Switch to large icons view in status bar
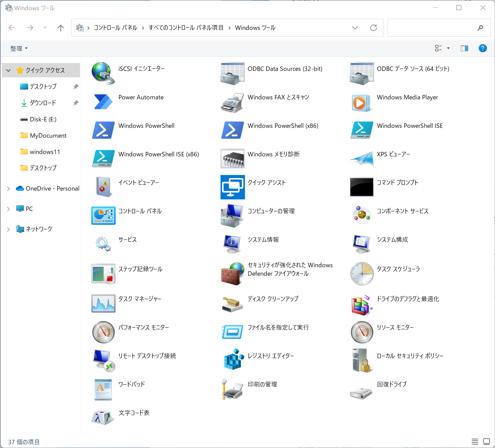The height and width of the screenshot is (448, 495). tap(487, 442)
